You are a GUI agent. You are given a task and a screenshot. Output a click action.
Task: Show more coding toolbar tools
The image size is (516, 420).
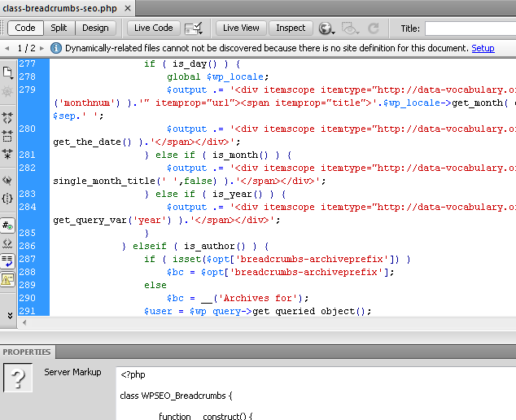(10, 315)
